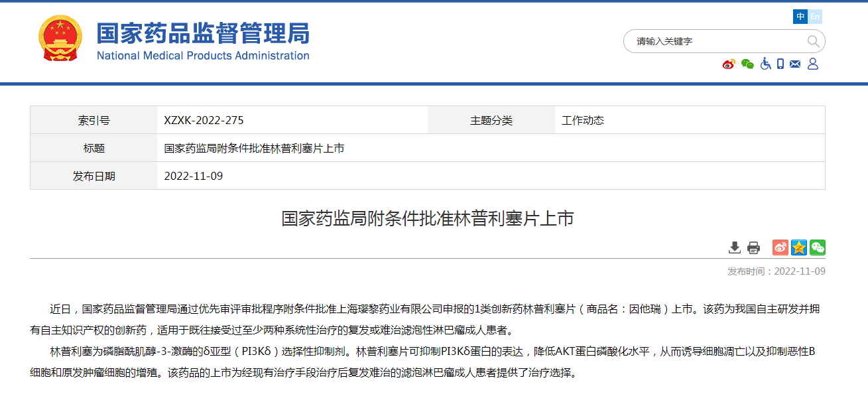This screenshot has height=420, width=868.
Task: Switch language to Chinese with 中 button
Action: pyautogui.click(x=800, y=17)
